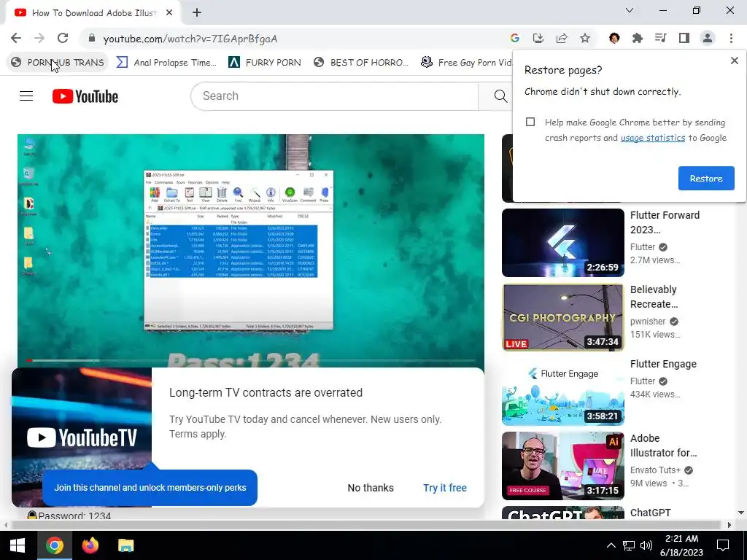This screenshot has height=560, width=747.
Task: Toggle the Chrome side panel icon
Action: 684,38
